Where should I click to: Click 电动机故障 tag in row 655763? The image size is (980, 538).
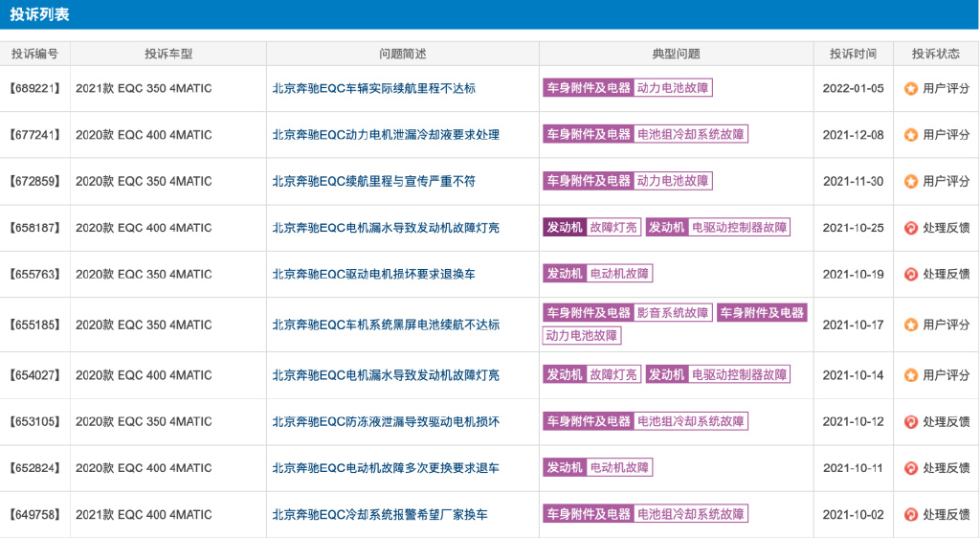(x=619, y=274)
